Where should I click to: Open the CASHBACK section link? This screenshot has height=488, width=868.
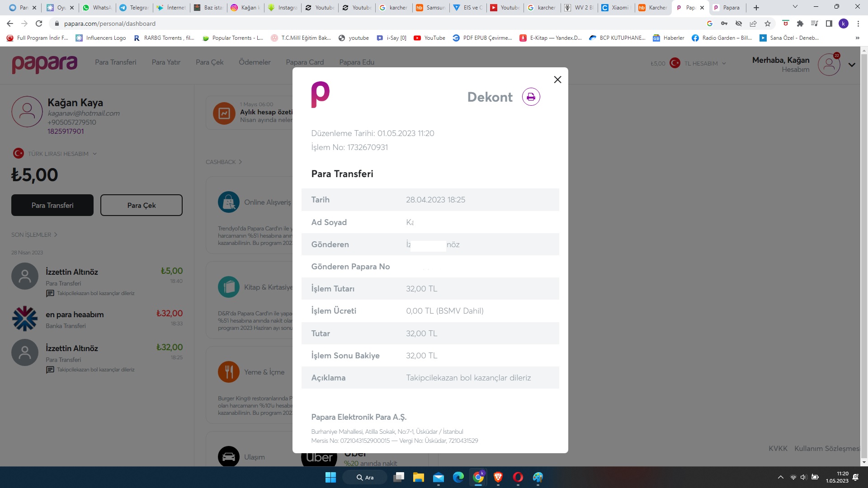pyautogui.click(x=224, y=162)
